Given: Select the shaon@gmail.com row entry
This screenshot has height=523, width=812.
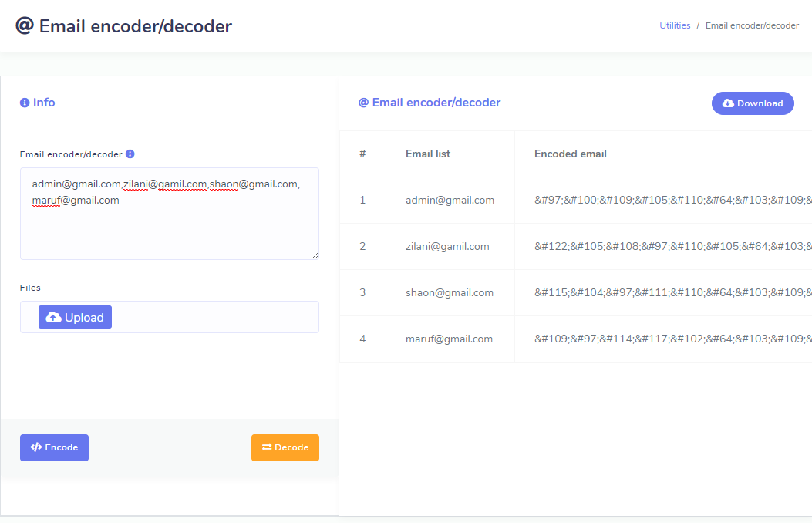Looking at the screenshot, I should pyautogui.click(x=450, y=292).
